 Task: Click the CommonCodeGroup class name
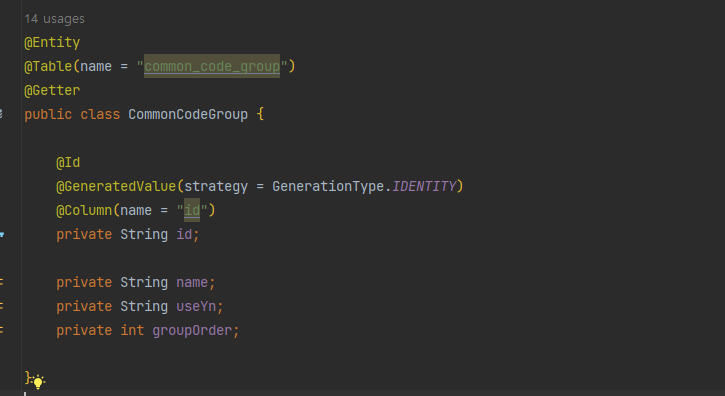pyautogui.click(x=188, y=114)
